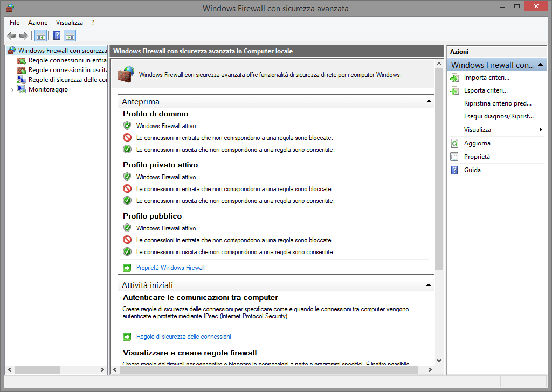Click the forward arrow toolbar icon
This screenshot has height=392, width=552.
(x=23, y=36)
